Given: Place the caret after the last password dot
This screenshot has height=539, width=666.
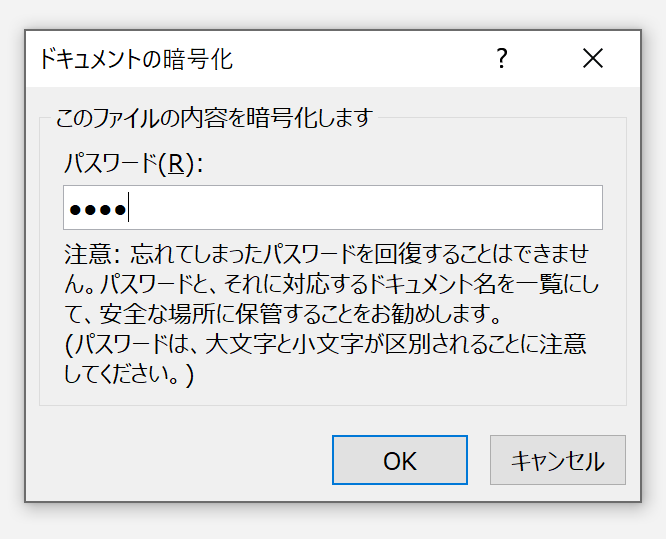Looking at the screenshot, I should 128,207.
